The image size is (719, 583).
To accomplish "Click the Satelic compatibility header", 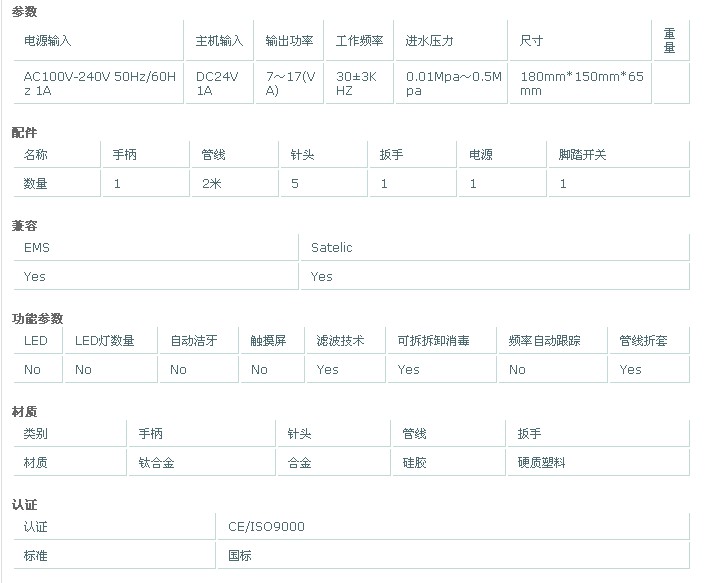I will coord(331,247).
